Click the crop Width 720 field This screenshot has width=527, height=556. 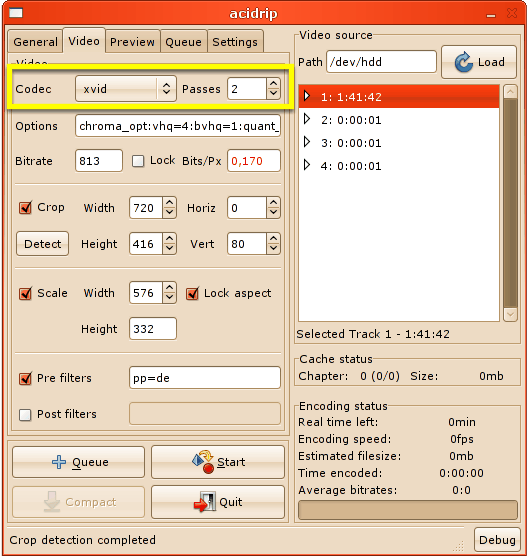click(x=146, y=208)
